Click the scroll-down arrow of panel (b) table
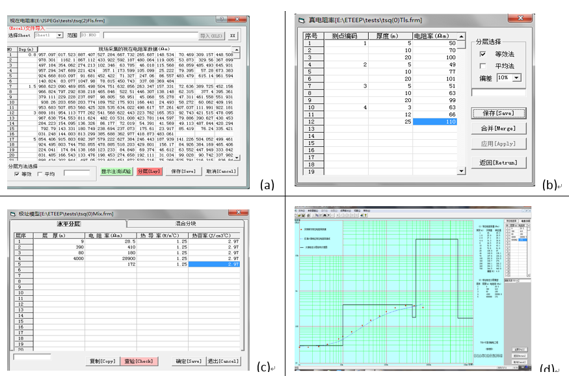Image resolution: width=573 pixels, height=376 pixels. pos(462,171)
